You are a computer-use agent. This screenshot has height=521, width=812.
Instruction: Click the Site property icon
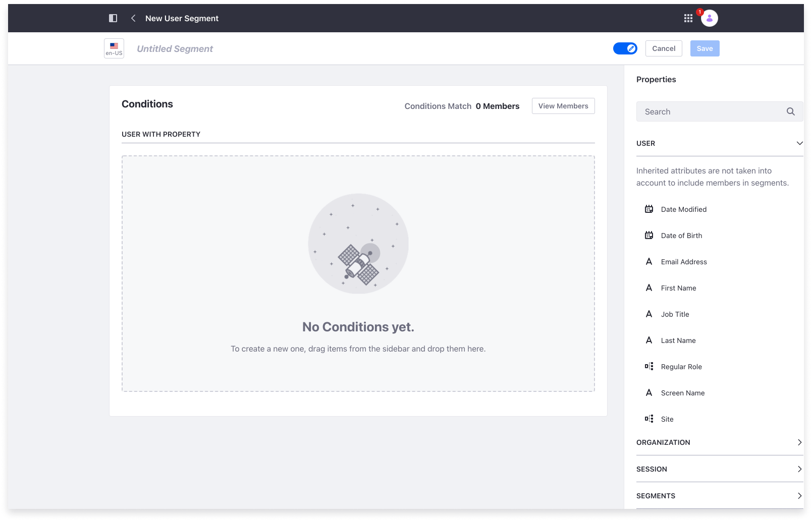tap(649, 419)
